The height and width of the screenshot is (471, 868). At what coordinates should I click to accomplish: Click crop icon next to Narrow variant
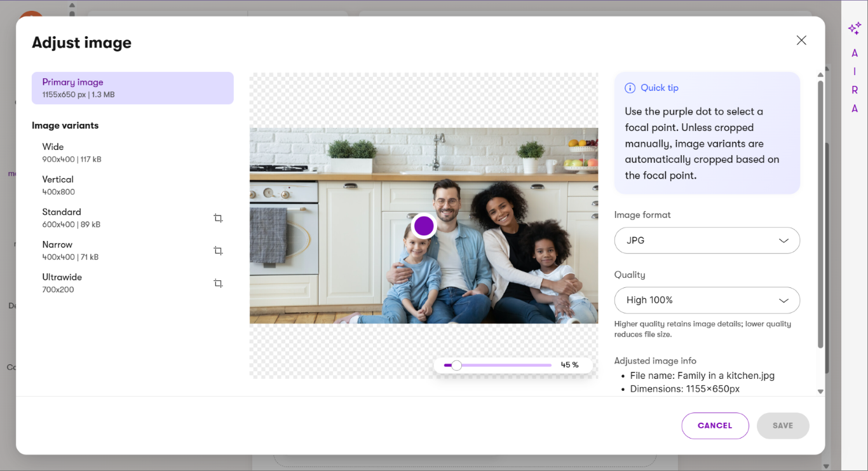[x=218, y=250]
